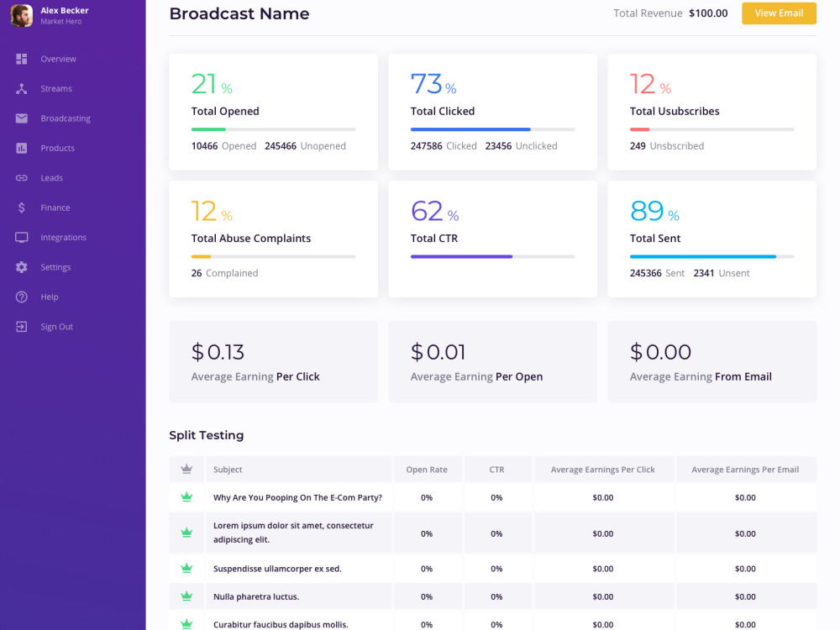Select Sign Out in sidebar
This screenshot has height=630, width=840.
click(56, 327)
